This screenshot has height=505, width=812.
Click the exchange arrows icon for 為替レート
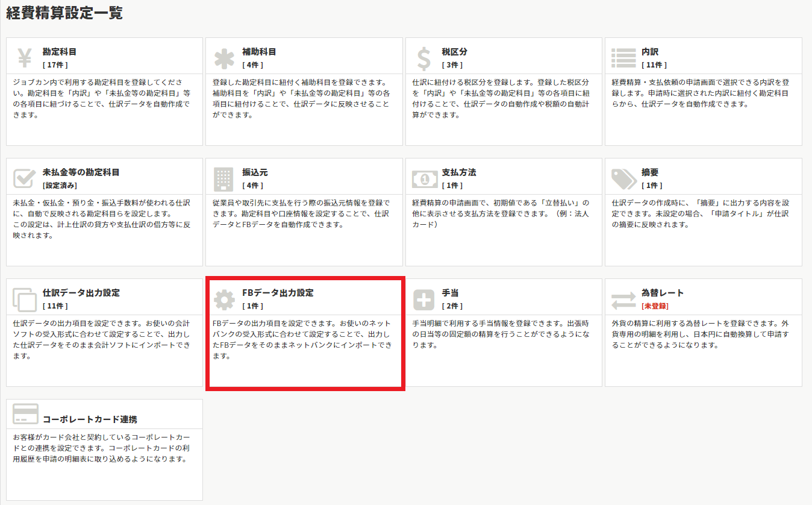coord(623,300)
